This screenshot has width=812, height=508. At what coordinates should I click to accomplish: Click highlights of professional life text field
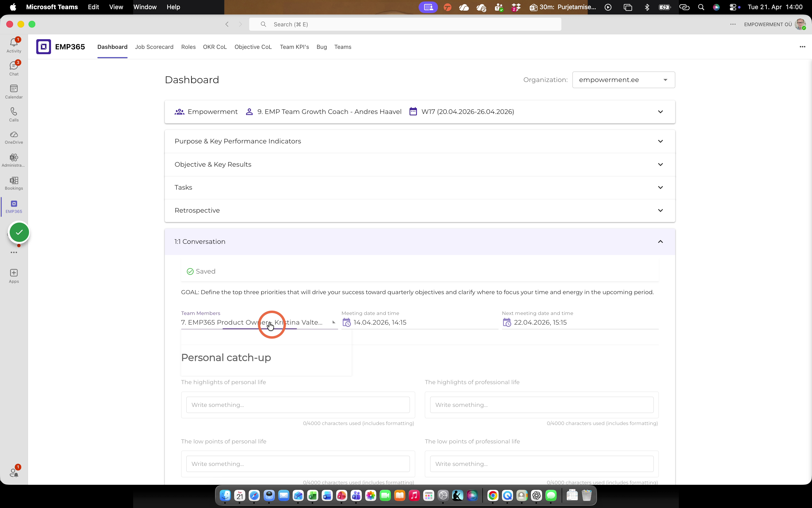542,405
